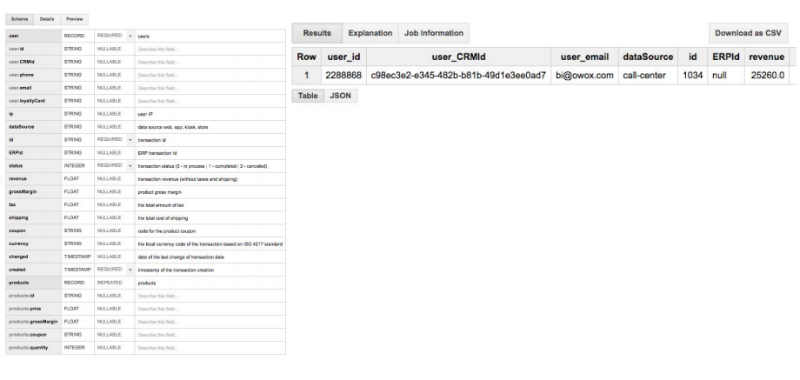
Task: Select the 25260.0 revenue cell
Action: point(766,75)
